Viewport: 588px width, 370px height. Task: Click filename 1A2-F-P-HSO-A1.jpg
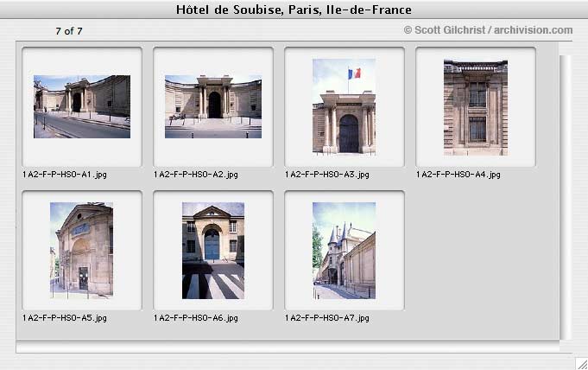[x=65, y=175]
